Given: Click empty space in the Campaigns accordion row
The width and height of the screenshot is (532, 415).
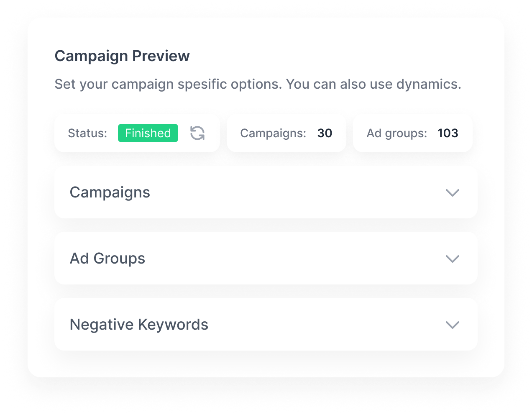Looking at the screenshot, I should [x=293, y=192].
